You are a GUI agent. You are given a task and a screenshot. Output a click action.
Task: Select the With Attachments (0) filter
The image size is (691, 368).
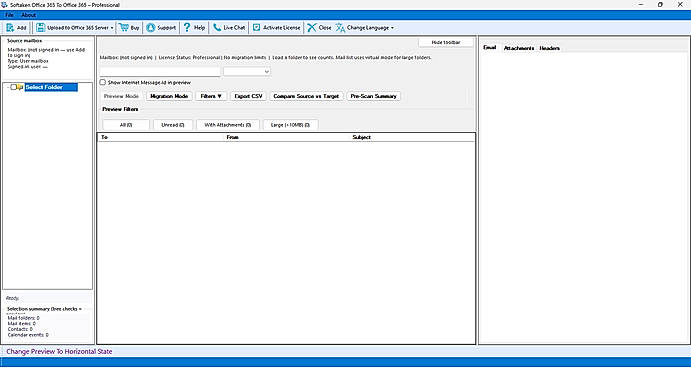(x=228, y=125)
